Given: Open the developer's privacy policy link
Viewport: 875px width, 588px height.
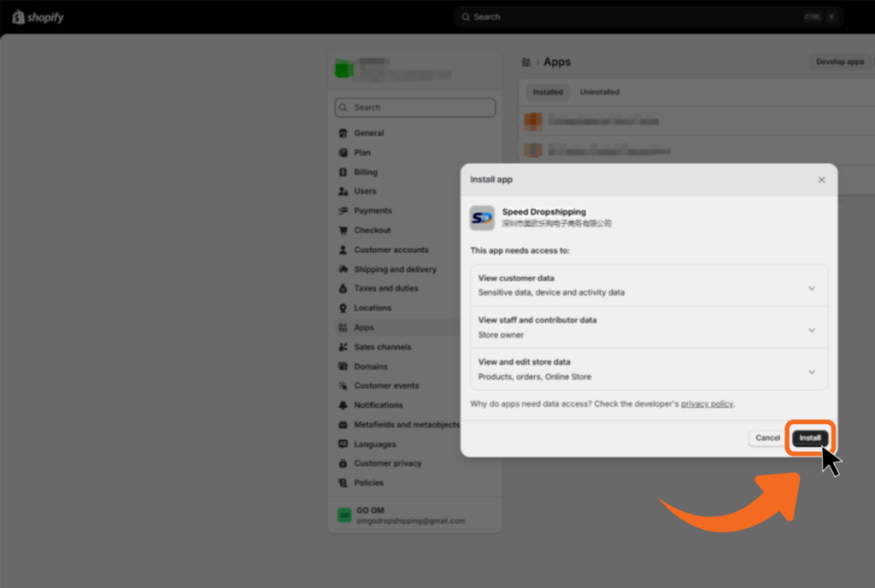Looking at the screenshot, I should [x=707, y=403].
